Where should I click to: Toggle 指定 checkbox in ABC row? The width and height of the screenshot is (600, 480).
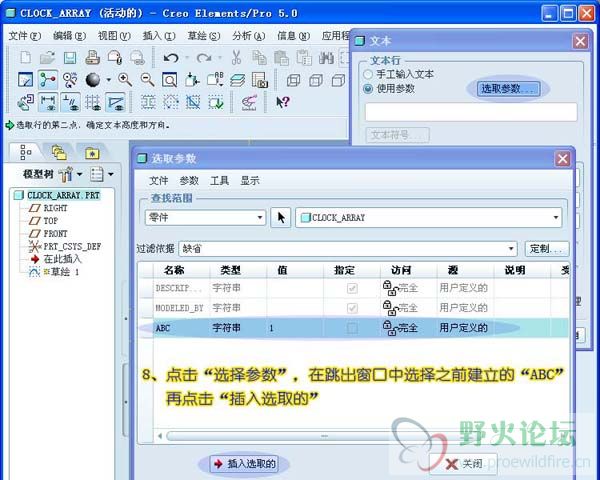[352, 328]
